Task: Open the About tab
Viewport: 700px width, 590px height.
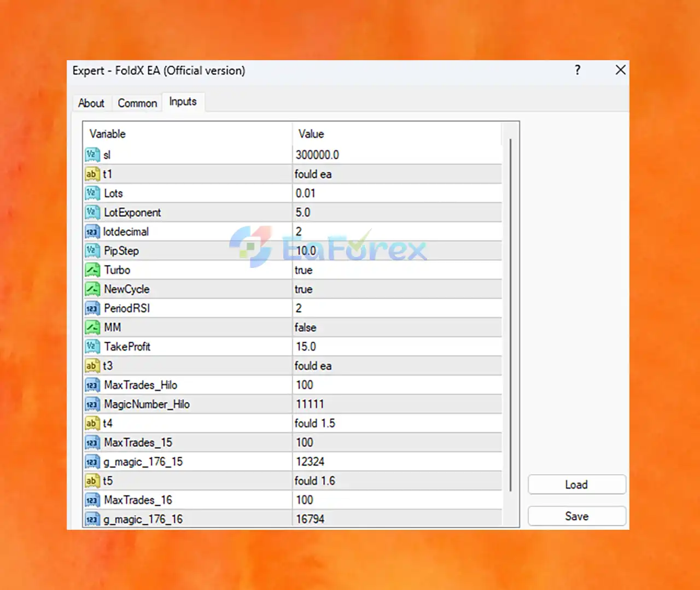Action: 91,103
